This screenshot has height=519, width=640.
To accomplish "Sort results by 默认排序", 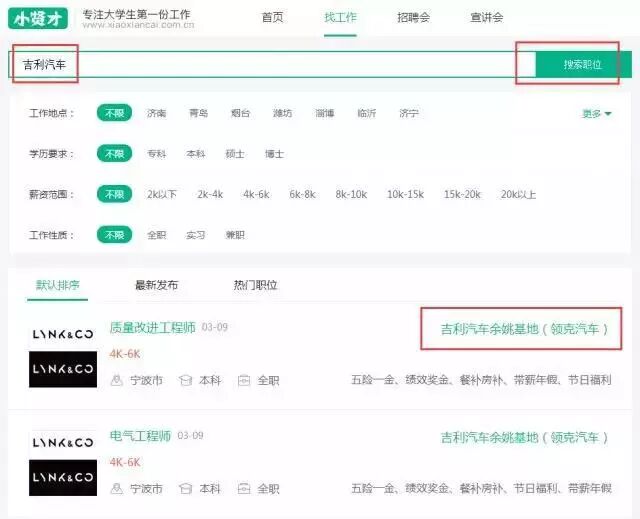I will point(58,285).
